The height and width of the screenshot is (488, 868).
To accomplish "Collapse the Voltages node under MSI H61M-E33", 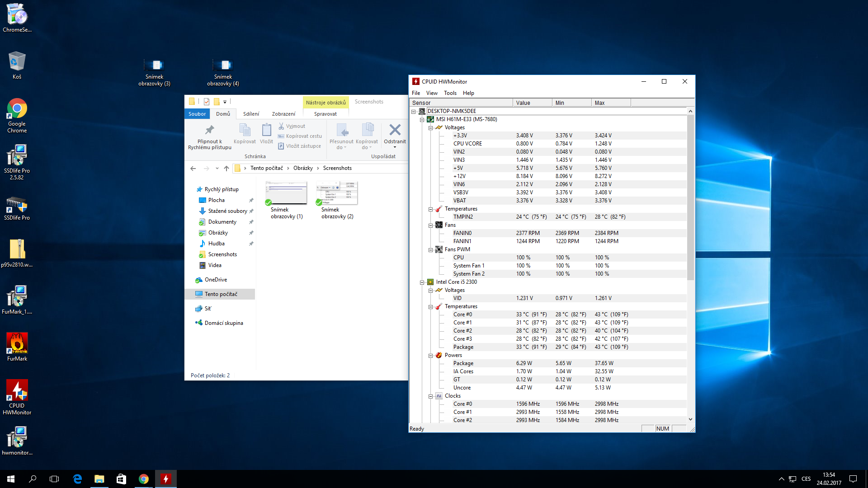I will [x=431, y=128].
